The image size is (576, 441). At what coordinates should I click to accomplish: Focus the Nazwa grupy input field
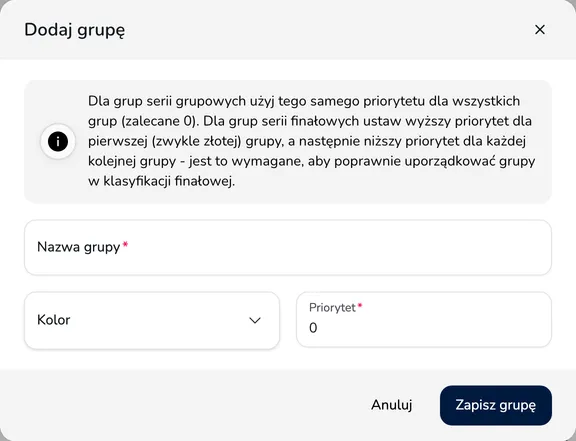tap(288, 247)
